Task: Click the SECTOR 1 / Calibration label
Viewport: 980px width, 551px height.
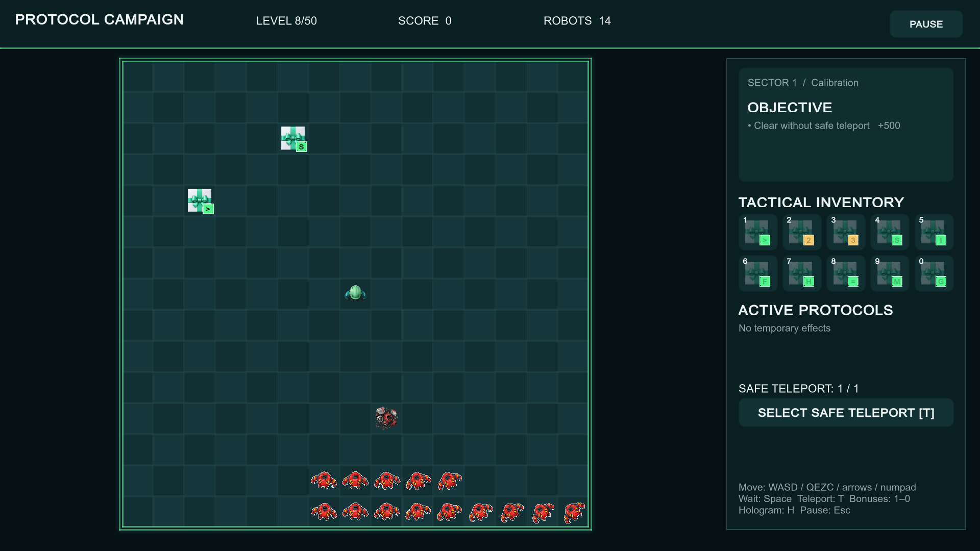Action: click(x=803, y=83)
